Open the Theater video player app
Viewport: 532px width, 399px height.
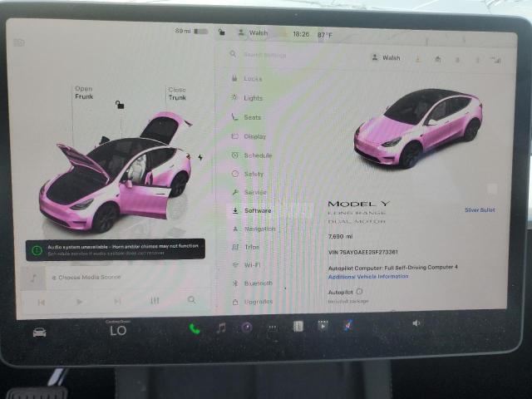(323, 326)
